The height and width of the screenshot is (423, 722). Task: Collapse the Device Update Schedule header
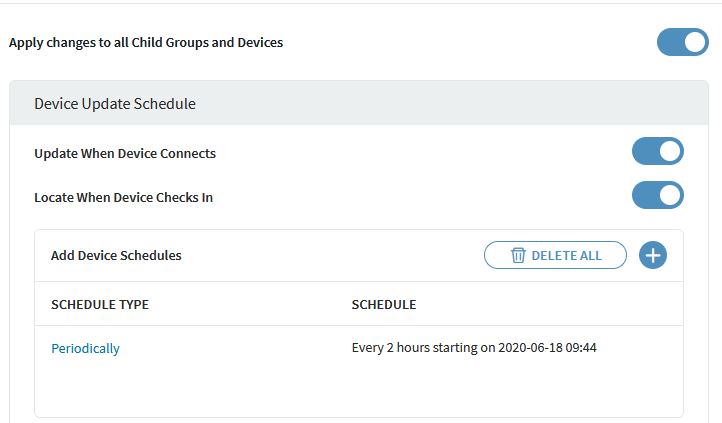pyautogui.click(x=115, y=104)
